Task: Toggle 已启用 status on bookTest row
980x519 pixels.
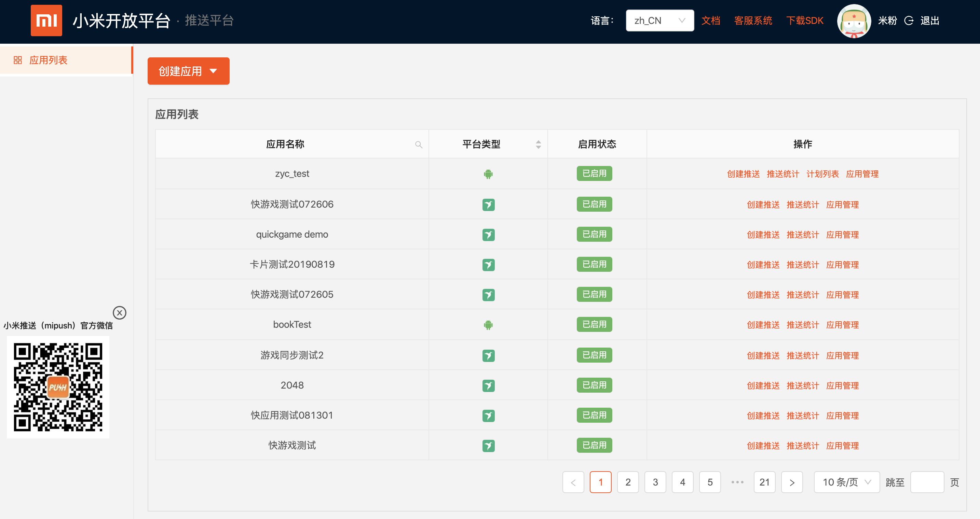Action: click(594, 324)
